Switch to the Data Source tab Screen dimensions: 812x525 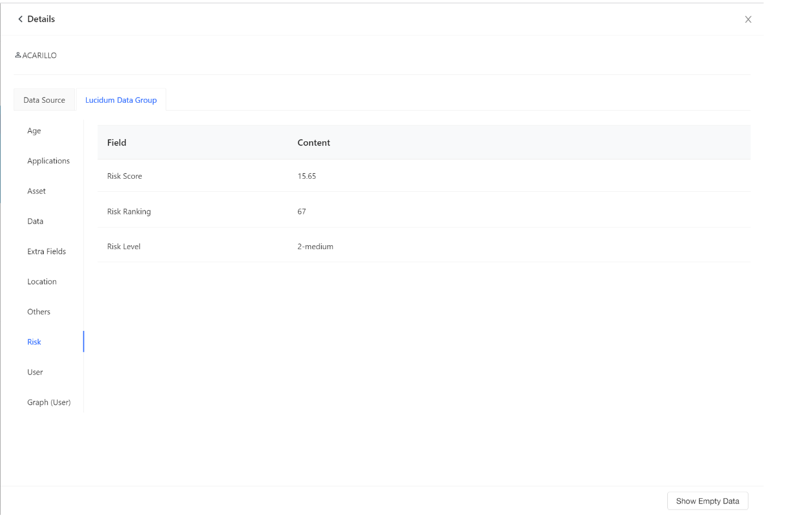point(44,100)
